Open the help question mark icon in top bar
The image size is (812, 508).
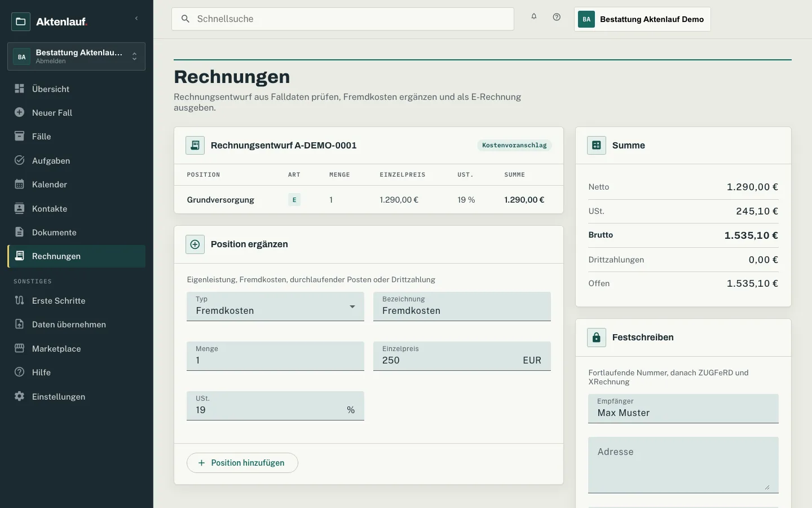(557, 17)
